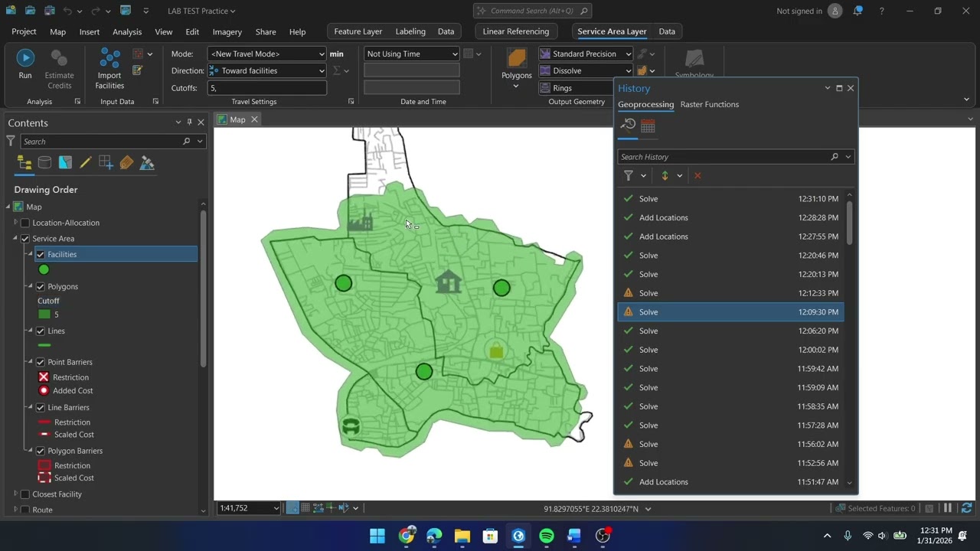Select List By Data Source icon
Viewport: 980px width, 551px height.
click(x=44, y=162)
